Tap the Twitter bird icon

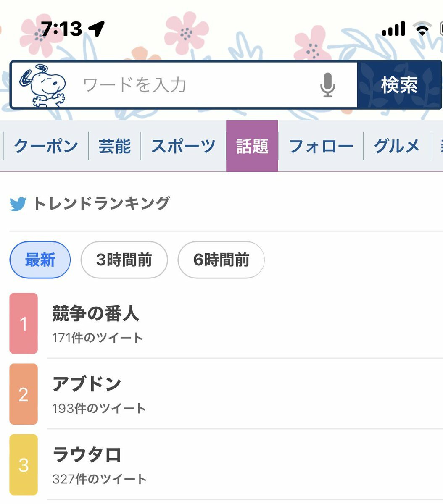tap(18, 204)
